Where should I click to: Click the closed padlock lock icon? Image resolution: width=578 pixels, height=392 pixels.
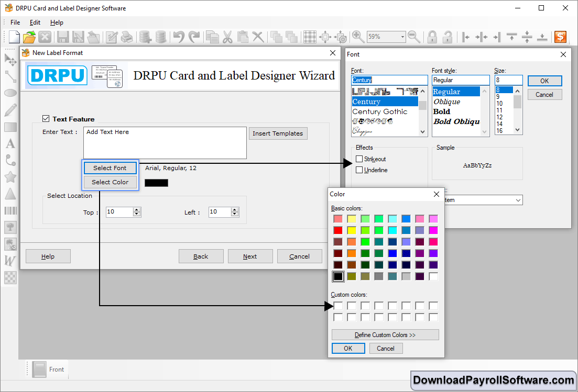click(432, 37)
